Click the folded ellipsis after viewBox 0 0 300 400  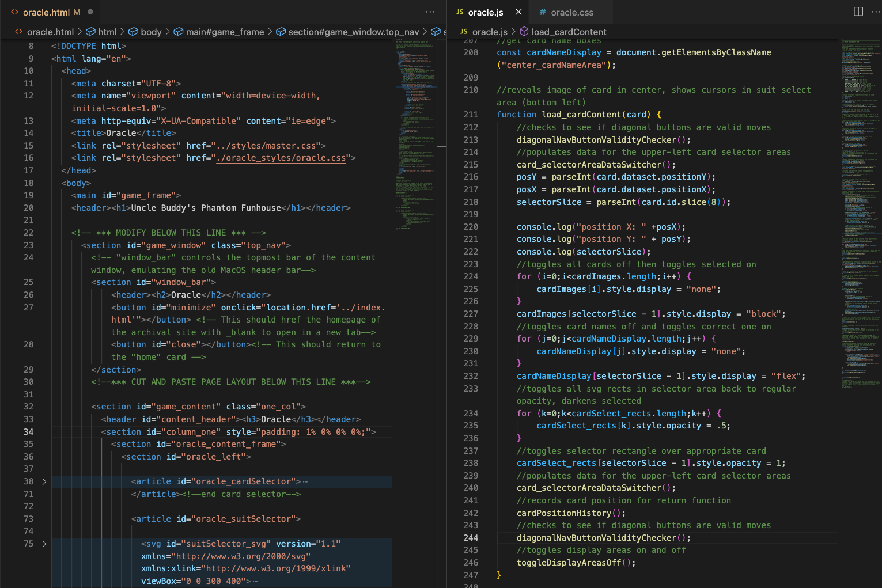click(x=255, y=581)
